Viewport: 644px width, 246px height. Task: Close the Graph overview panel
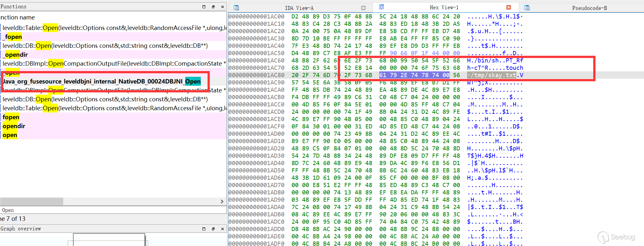click(x=223, y=229)
